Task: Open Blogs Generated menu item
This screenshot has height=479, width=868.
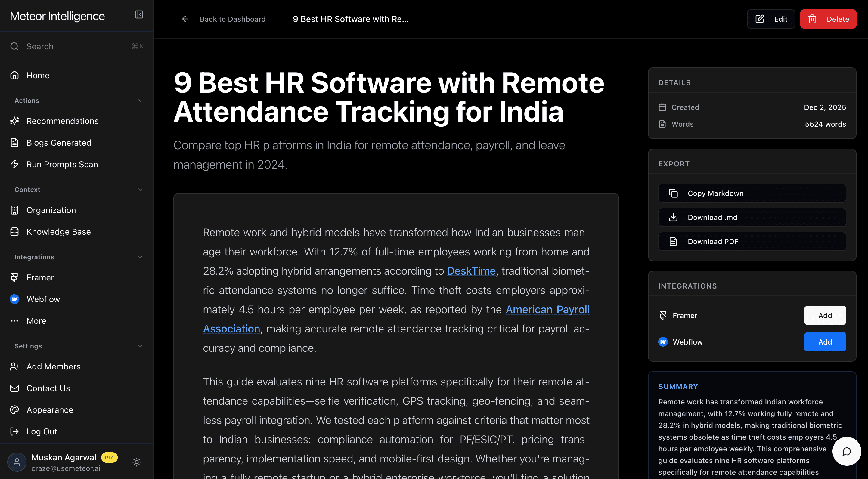Action: tap(59, 143)
